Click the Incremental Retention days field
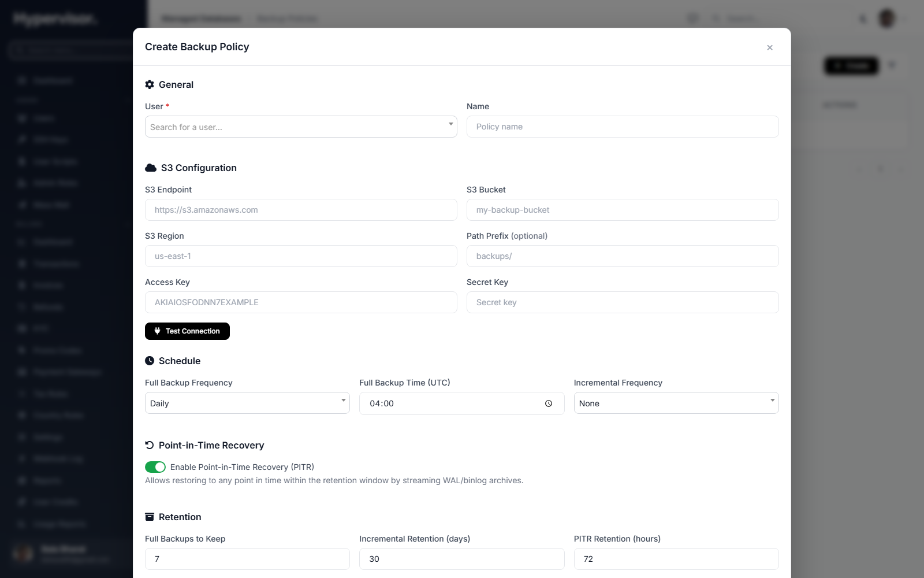 click(x=461, y=559)
